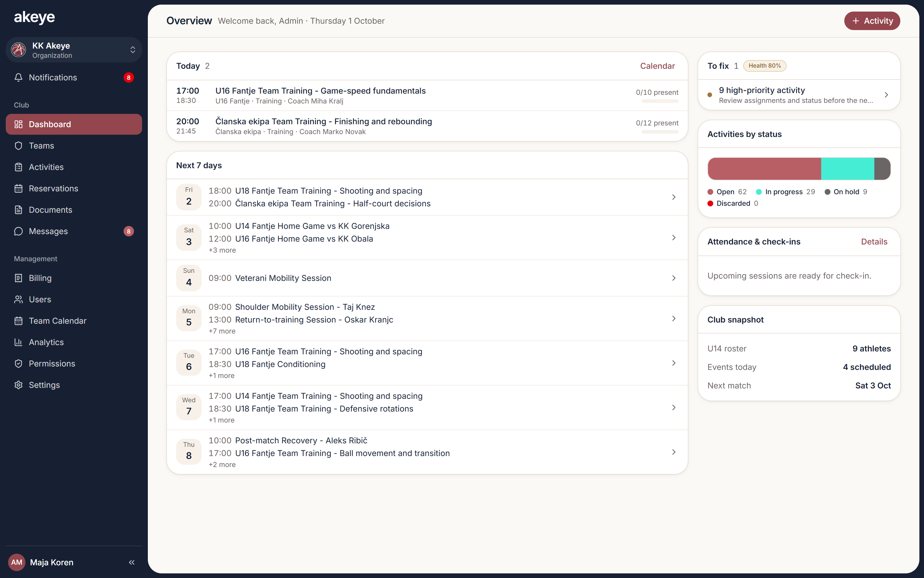The image size is (924, 578).
Task: Click the Activities clipboard icon
Action: pos(18,167)
